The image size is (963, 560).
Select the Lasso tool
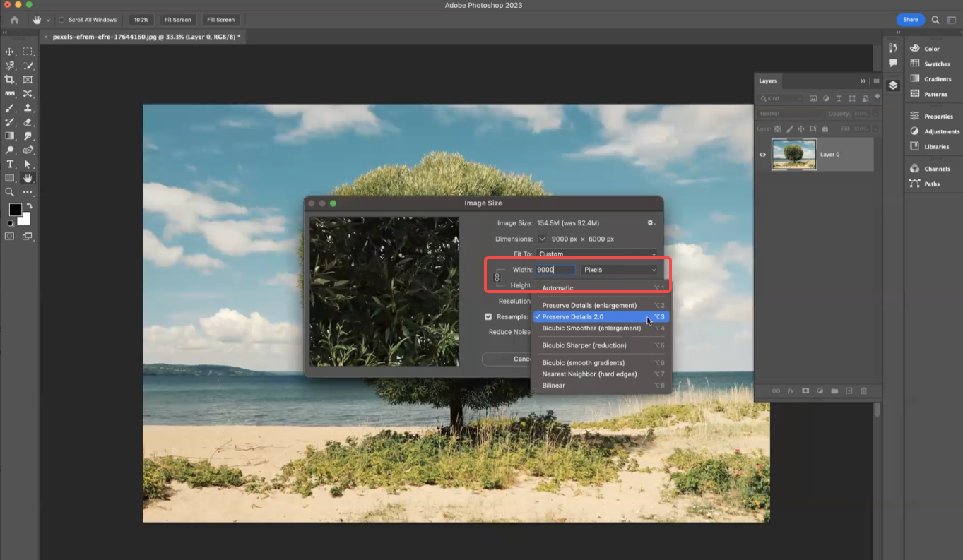click(10, 65)
